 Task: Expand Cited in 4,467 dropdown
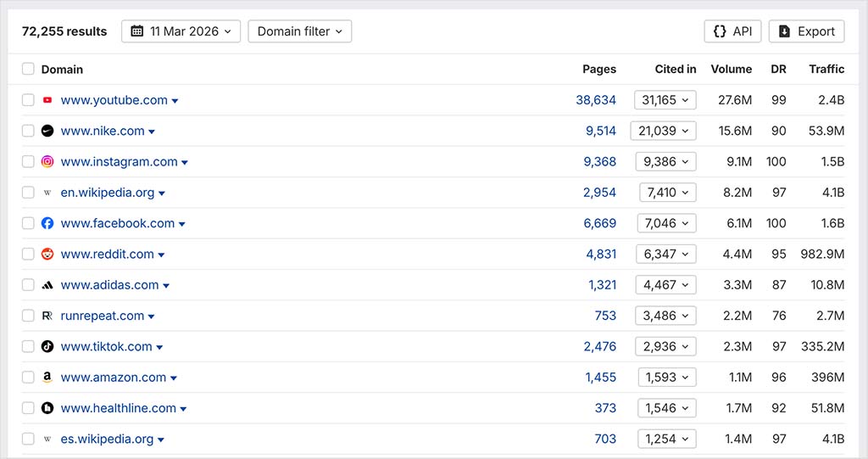click(666, 284)
